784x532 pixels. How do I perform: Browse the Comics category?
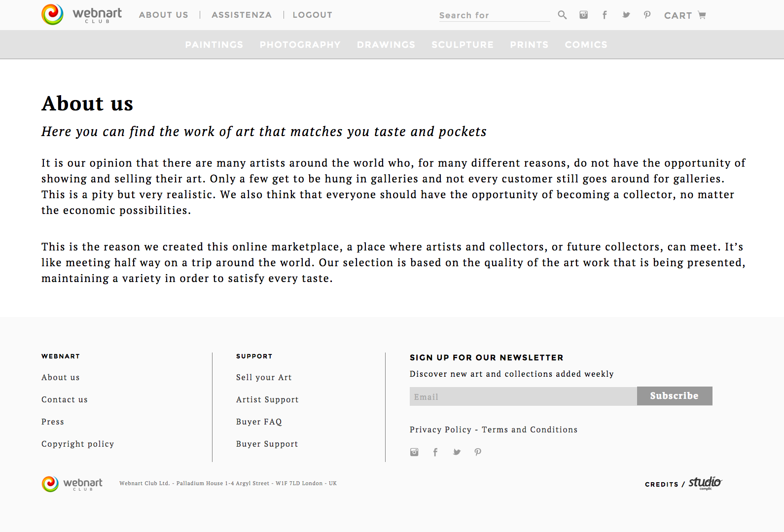586,45
